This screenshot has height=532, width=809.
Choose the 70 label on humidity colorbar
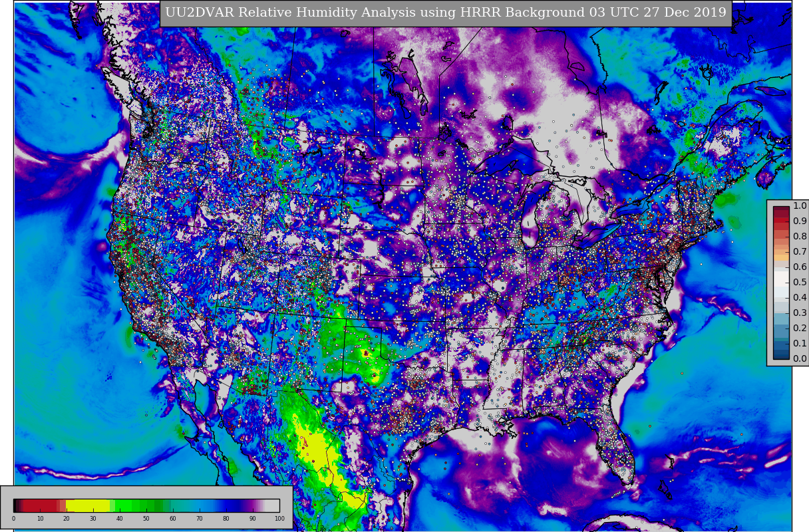200,519
